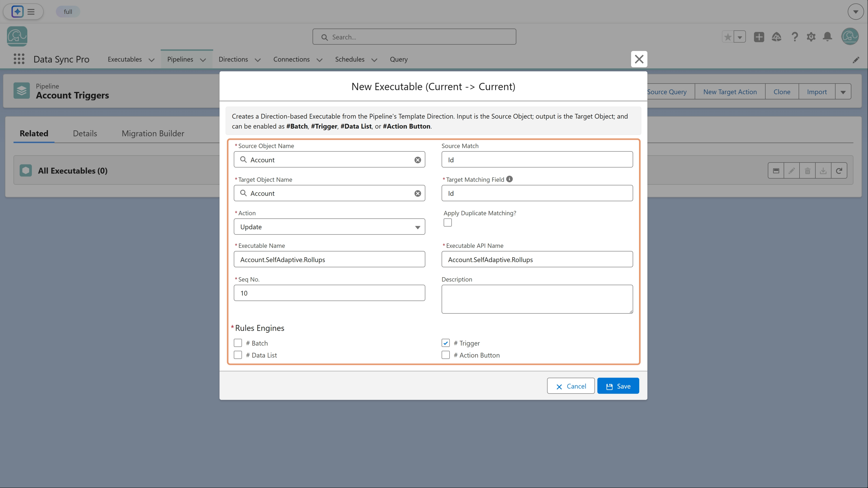Click the edit navigation pencil icon
Viewport: 868px width, 488px height.
tap(856, 60)
